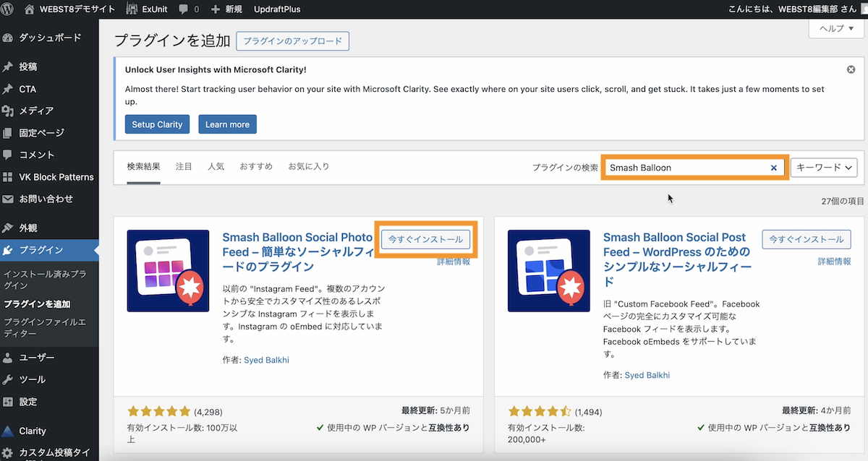
Task: Click Setup Clarity in the notice
Action: [x=157, y=124]
